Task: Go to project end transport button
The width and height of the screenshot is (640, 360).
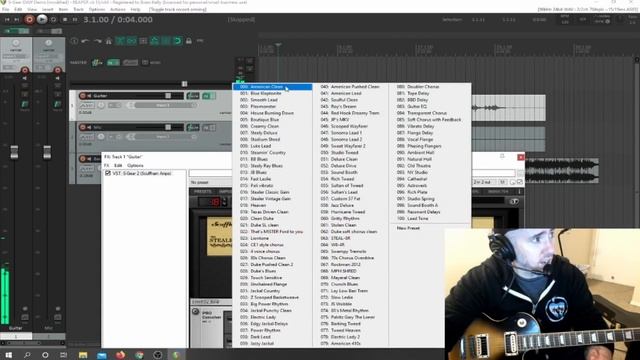Action: (17, 19)
